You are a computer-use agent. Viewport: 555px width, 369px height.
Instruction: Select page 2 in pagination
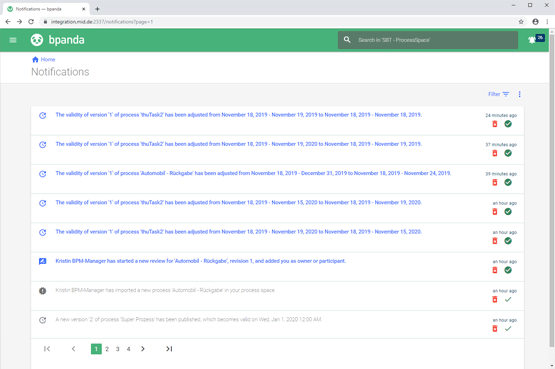(x=107, y=349)
